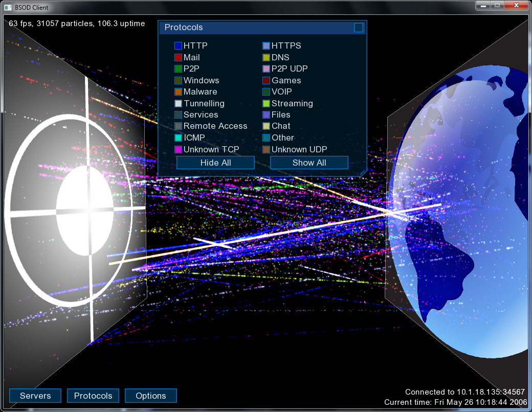
Task: Toggle Mail protocol visibility
Action: click(x=178, y=58)
